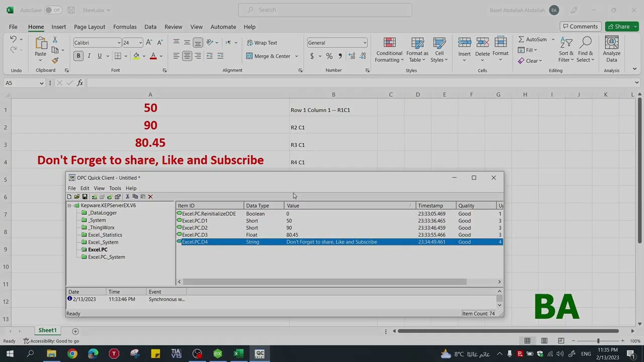Select Sheet1 tab
The width and height of the screenshot is (644, 362).
tap(48, 330)
